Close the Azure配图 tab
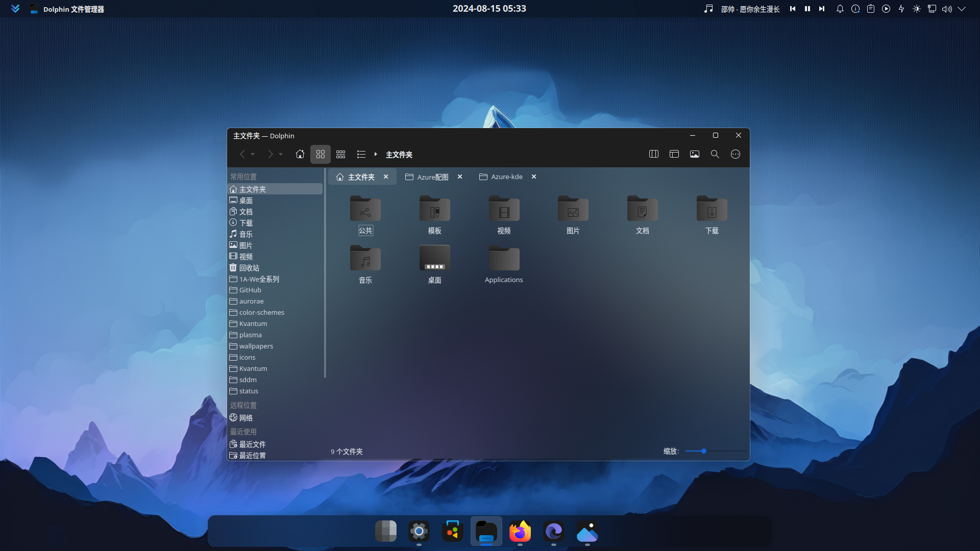The width and height of the screenshot is (980, 551). click(460, 177)
